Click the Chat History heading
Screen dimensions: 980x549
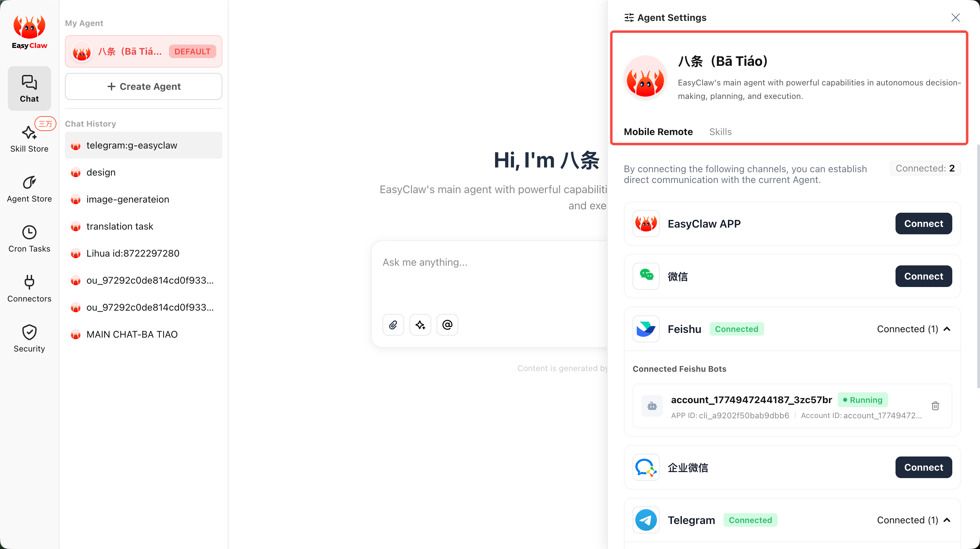coord(90,124)
